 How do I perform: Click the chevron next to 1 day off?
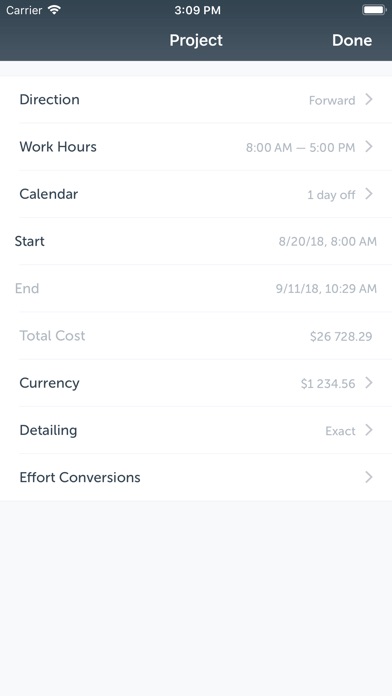368,194
